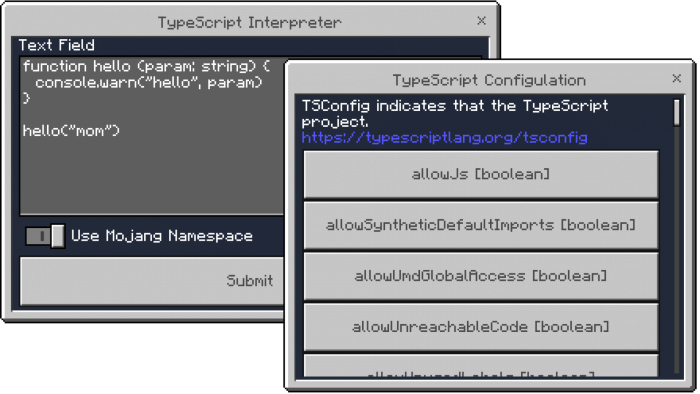Screen dimensions: 700x394
Task: Click the Submit button
Action: pyautogui.click(x=152, y=281)
